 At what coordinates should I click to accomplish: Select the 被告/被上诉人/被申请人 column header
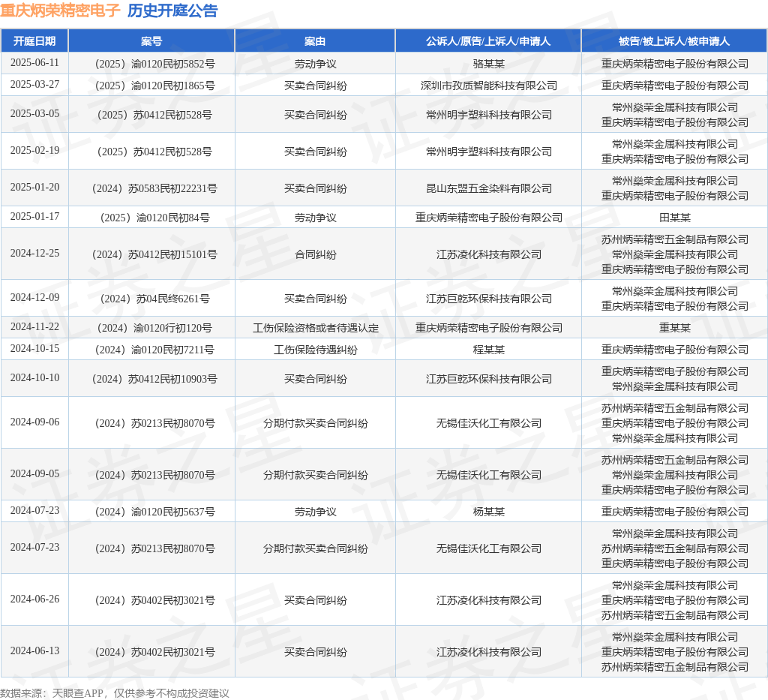click(x=674, y=41)
